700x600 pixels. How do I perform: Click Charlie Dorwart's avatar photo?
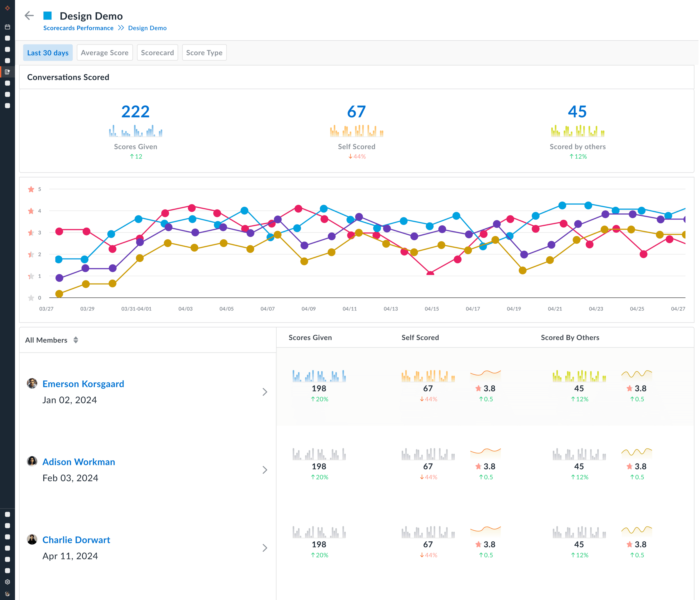(x=32, y=539)
